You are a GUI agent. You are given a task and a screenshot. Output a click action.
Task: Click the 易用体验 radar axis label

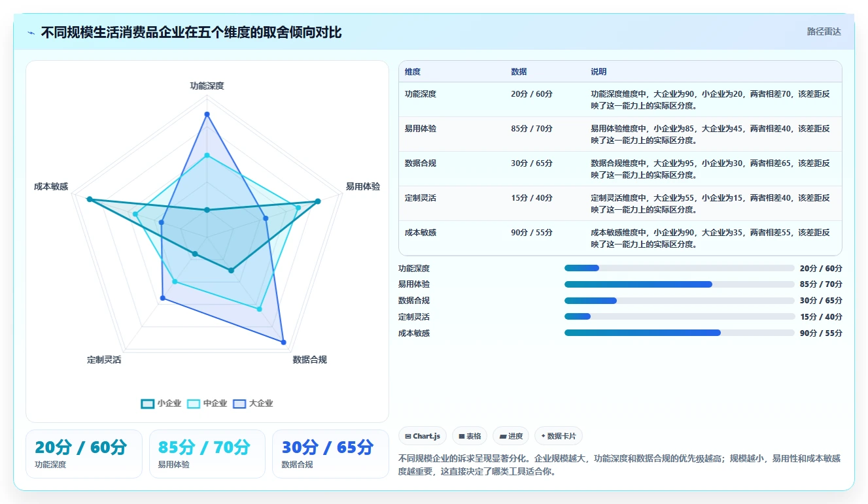pyautogui.click(x=362, y=187)
